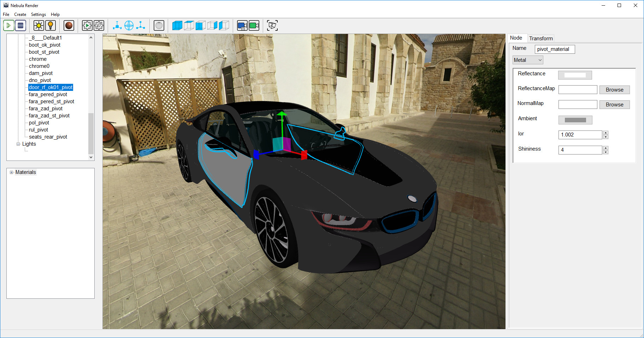Select the chrome node
Viewport: 644px width, 338px height.
pyautogui.click(x=38, y=59)
